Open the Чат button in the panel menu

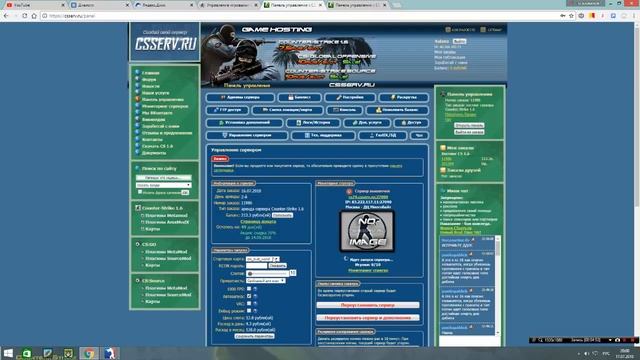(x=419, y=136)
